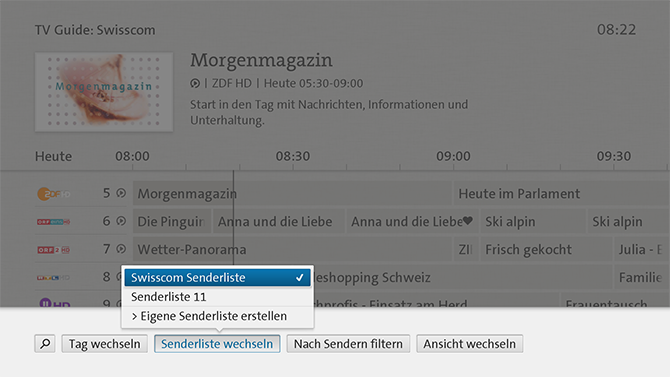Screen dimensions: 670x377
Task: Click the TV Guide: Swisscom title
Action: [95, 30]
